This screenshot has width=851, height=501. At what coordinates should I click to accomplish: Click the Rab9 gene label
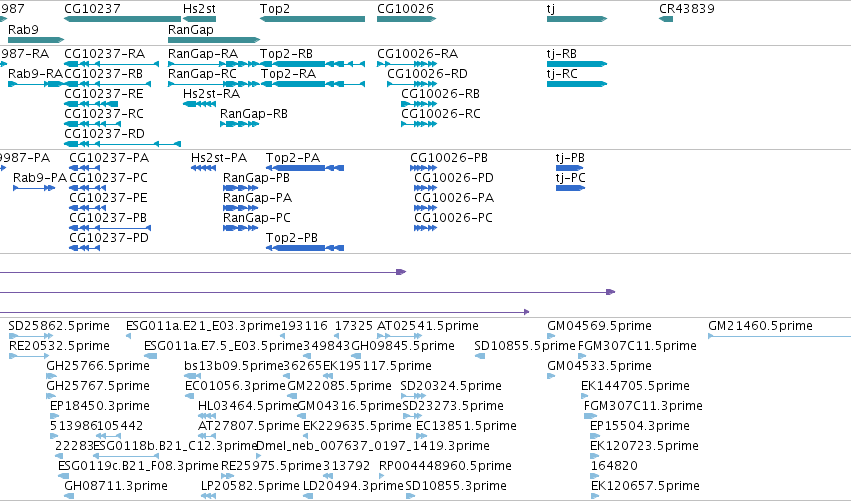[23, 29]
